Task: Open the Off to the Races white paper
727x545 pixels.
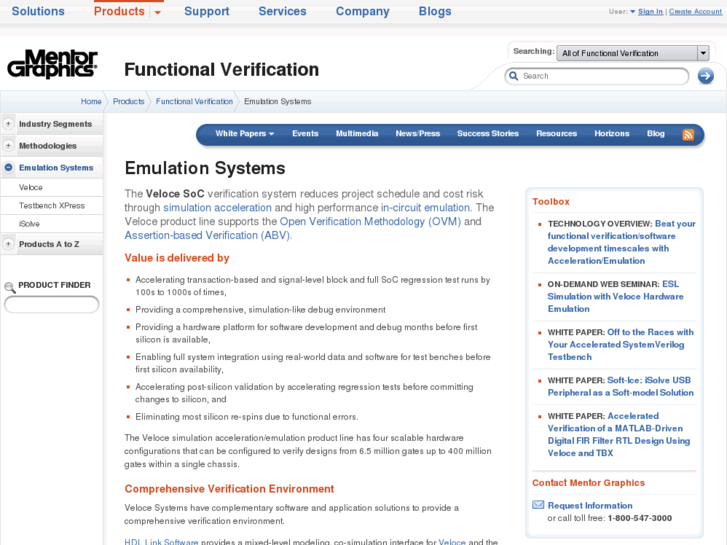Action: pyautogui.click(x=620, y=345)
